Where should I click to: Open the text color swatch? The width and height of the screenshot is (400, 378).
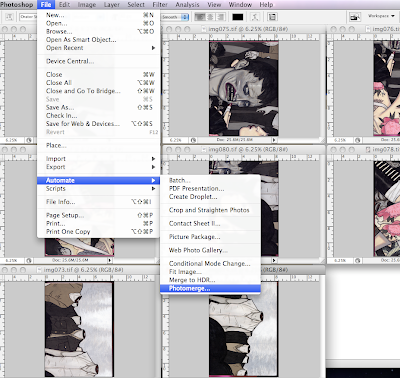(x=238, y=17)
